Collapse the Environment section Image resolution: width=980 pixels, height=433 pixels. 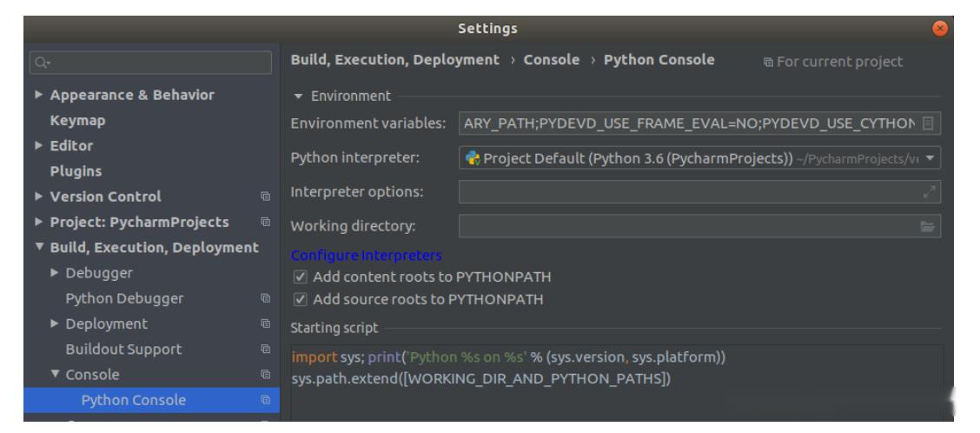(297, 96)
